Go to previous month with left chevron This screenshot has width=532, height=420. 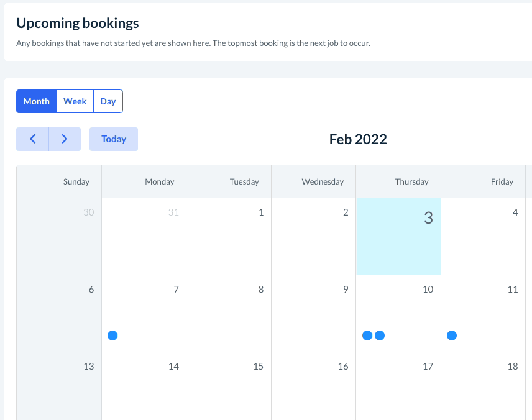(32, 139)
